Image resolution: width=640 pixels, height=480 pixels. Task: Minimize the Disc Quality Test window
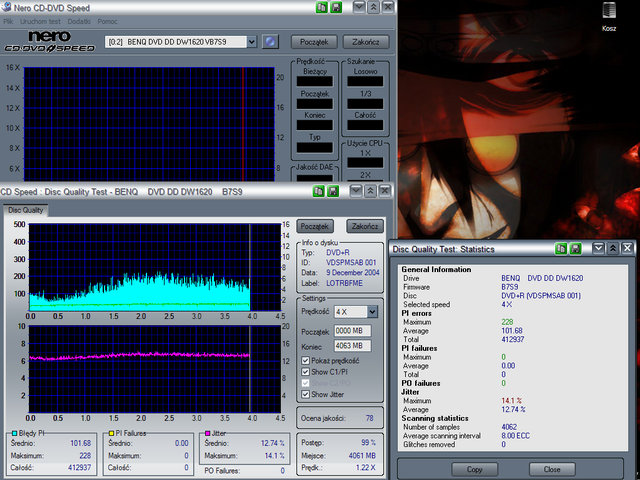tap(356, 191)
